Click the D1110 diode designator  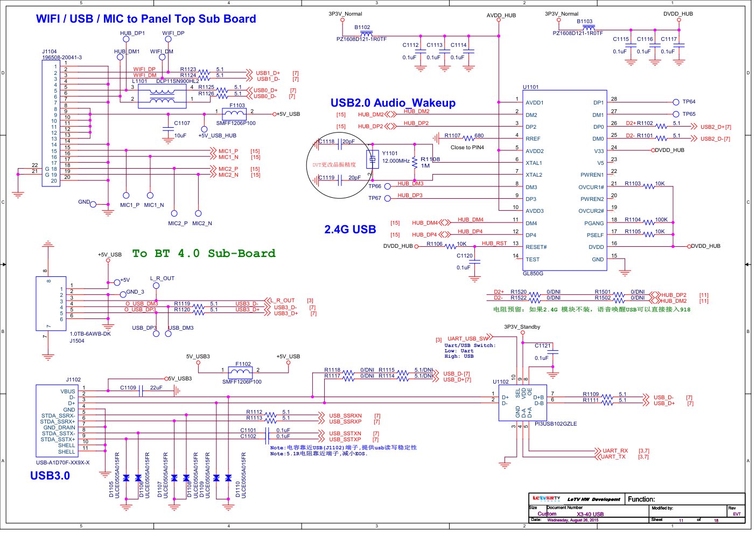(237, 489)
